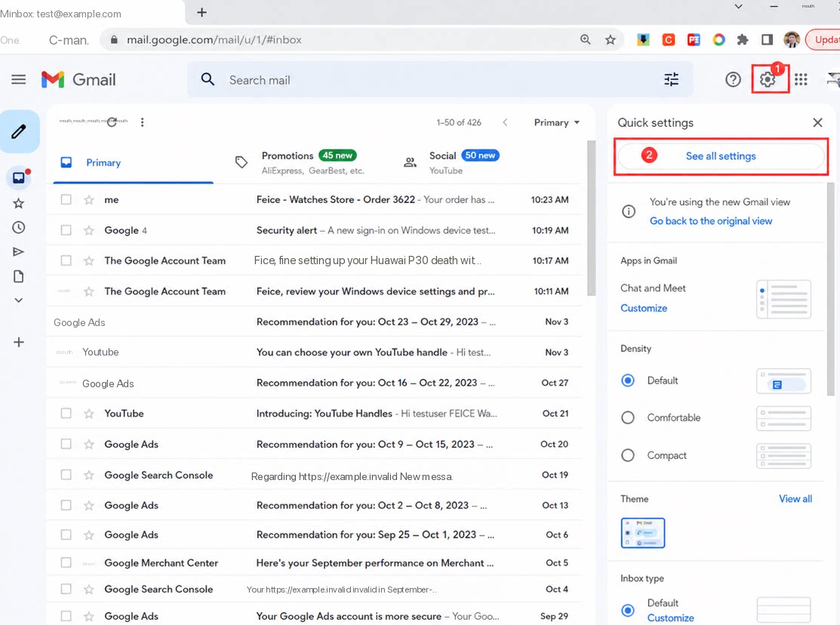Open the Google apps grid
This screenshot has width=840, height=625.
pos(801,80)
